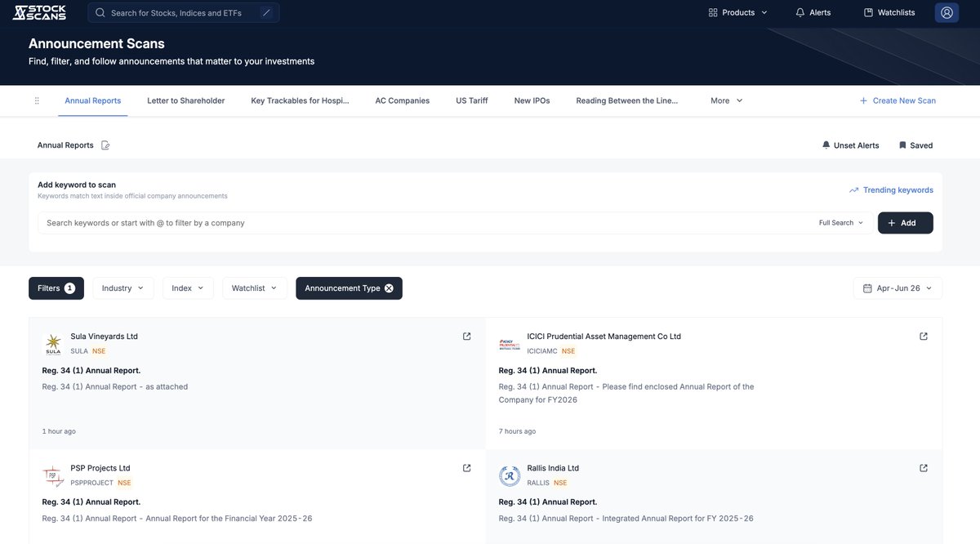Click the slash shortcut icon in search bar
This screenshot has width=980, height=544.
(266, 12)
